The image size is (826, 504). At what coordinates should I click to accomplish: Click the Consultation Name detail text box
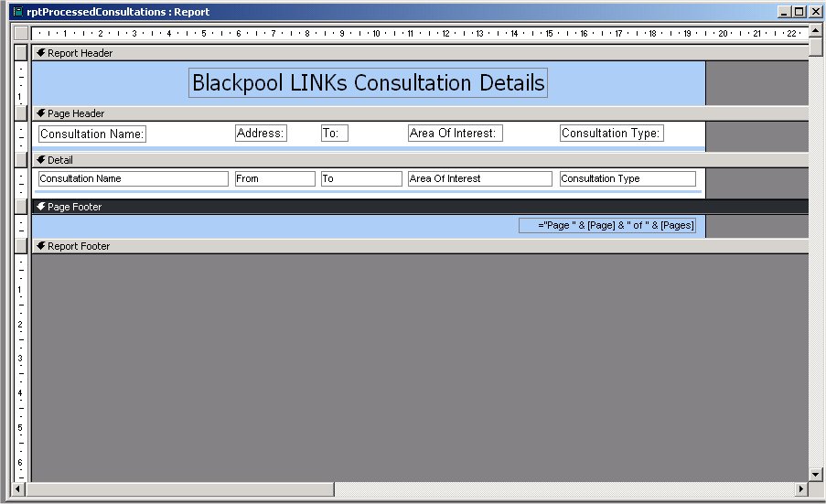point(134,178)
